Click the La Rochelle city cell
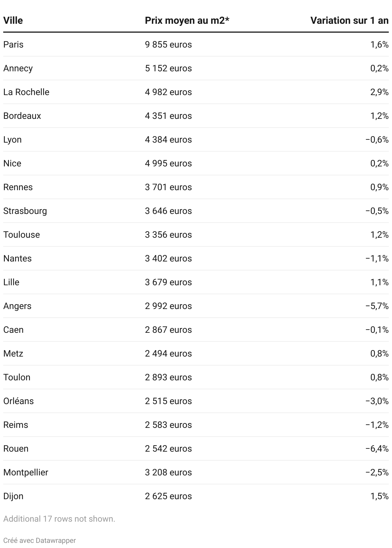 [x=26, y=92]
